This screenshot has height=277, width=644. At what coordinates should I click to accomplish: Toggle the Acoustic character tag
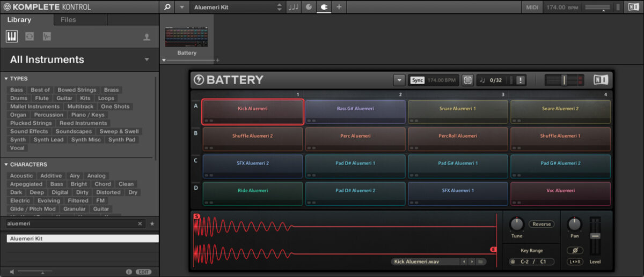pos(21,176)
